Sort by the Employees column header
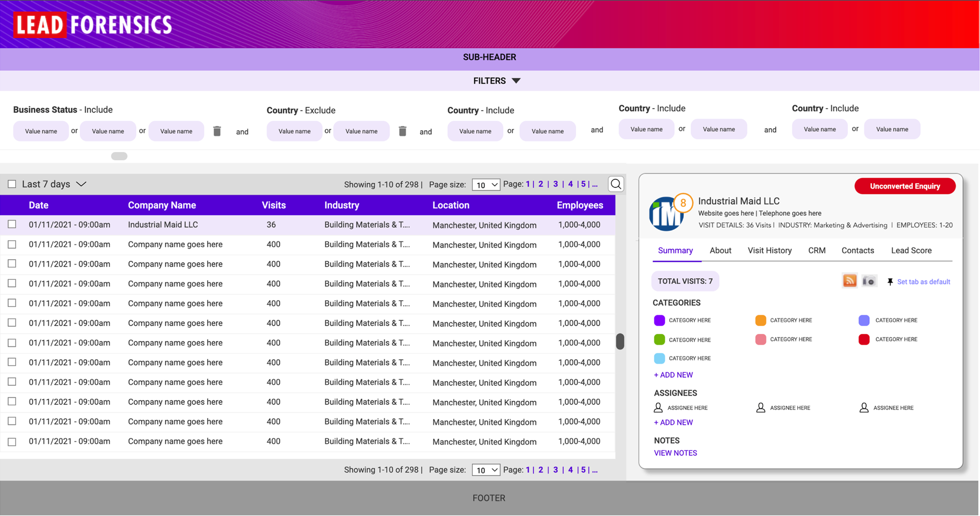Screen dimensions: 980x516 coord(580,205)
